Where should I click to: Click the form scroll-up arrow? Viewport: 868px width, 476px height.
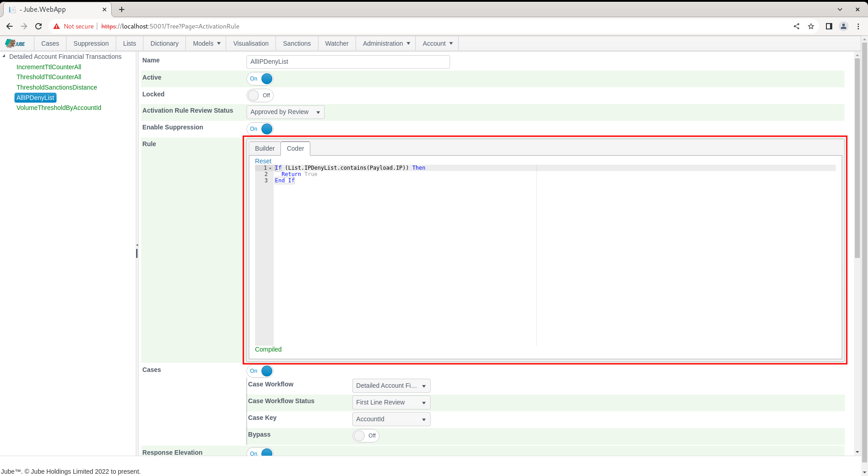[x=857, y=55]
